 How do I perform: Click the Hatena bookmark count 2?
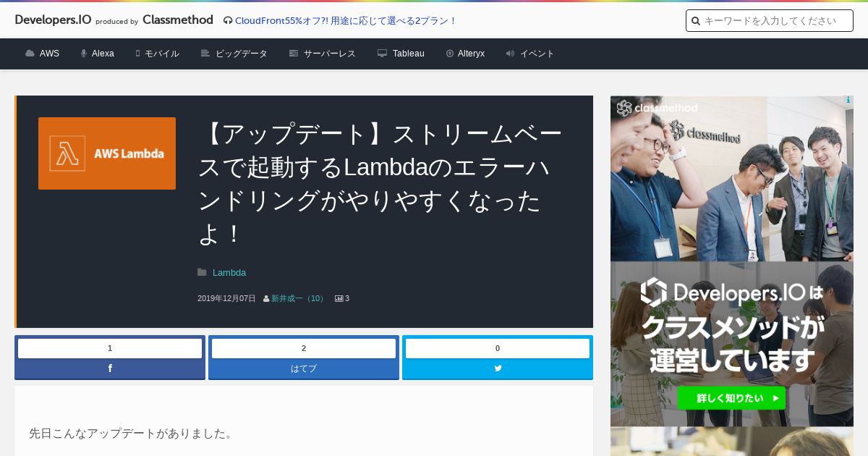[x=304, y=348]
